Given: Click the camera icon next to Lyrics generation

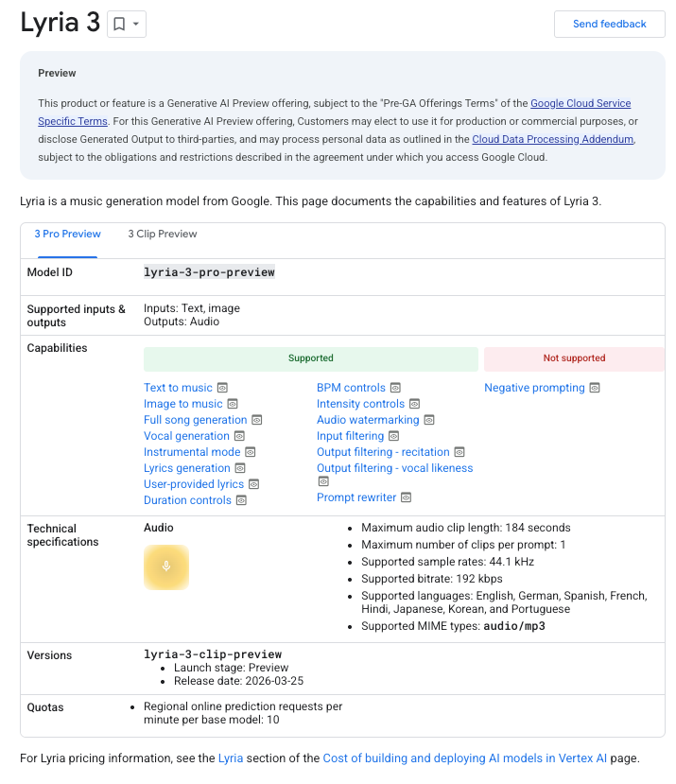Looking at the screenshot, I should (x=241, y=467).
